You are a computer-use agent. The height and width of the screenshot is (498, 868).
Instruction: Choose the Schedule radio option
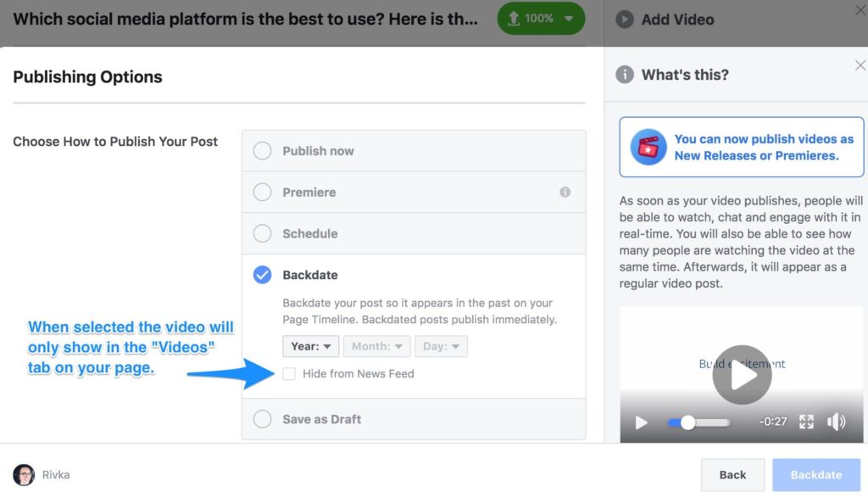point(263,233)
